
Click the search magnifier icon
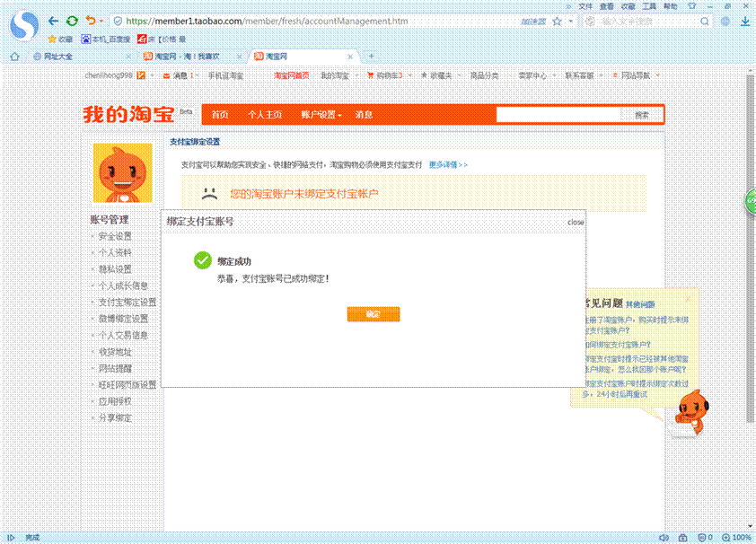click(x=705, y=22)
